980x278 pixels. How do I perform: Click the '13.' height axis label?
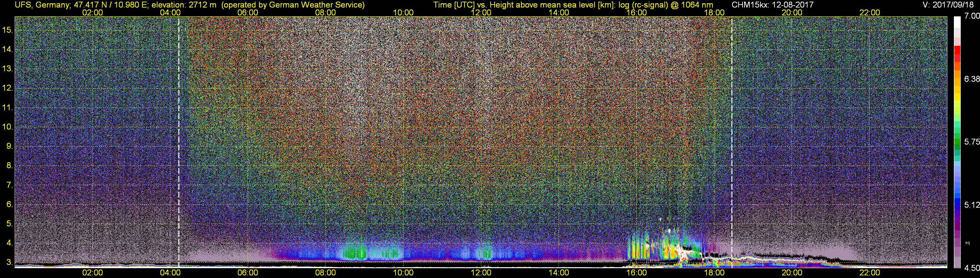(8, 69)
